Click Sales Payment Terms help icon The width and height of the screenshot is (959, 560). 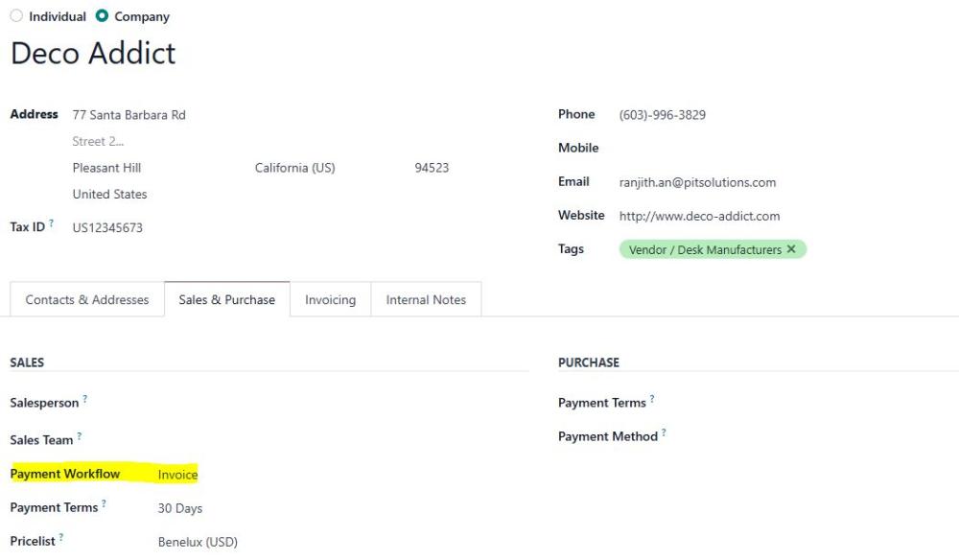click(x=104, y=503)
